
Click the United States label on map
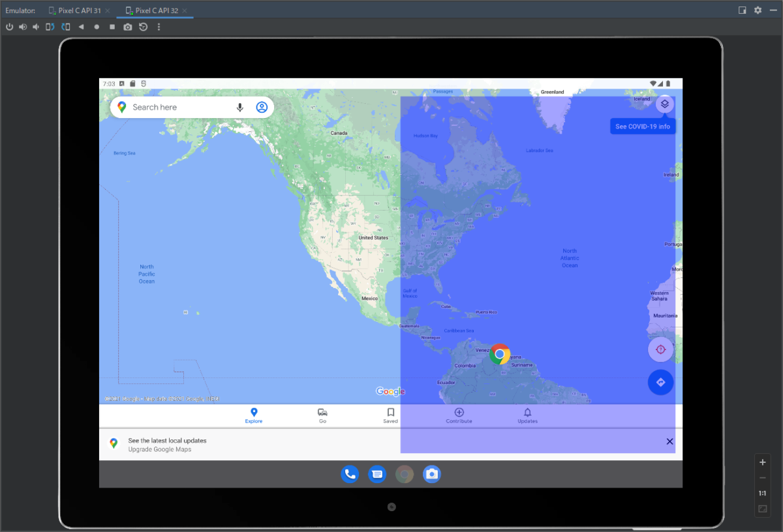tap(373, 238)
